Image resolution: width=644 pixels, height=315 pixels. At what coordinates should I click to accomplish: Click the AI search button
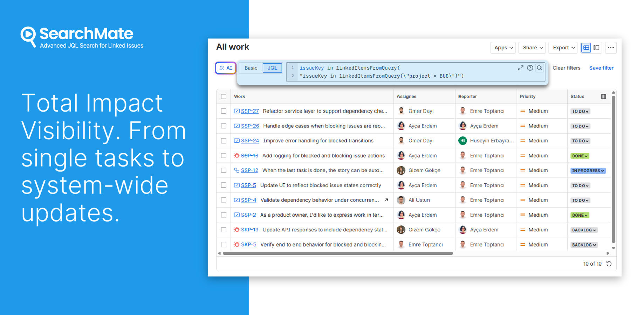point(226,68)
